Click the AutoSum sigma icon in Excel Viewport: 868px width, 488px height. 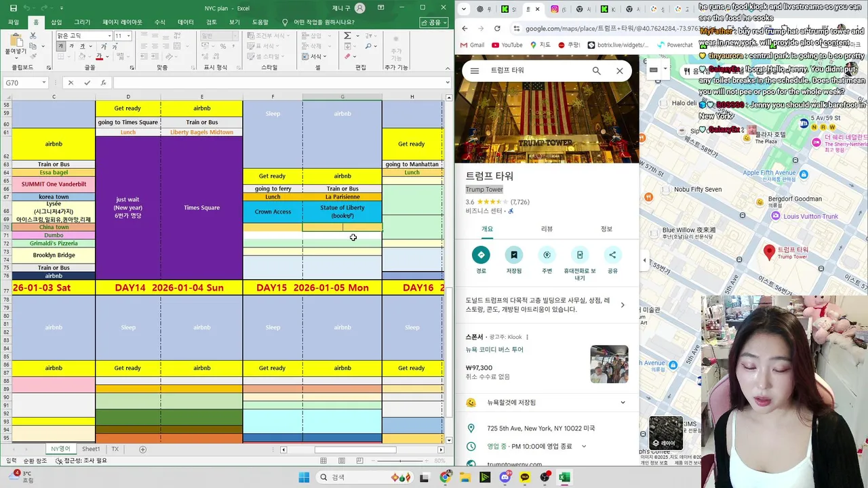coord(348,36)
